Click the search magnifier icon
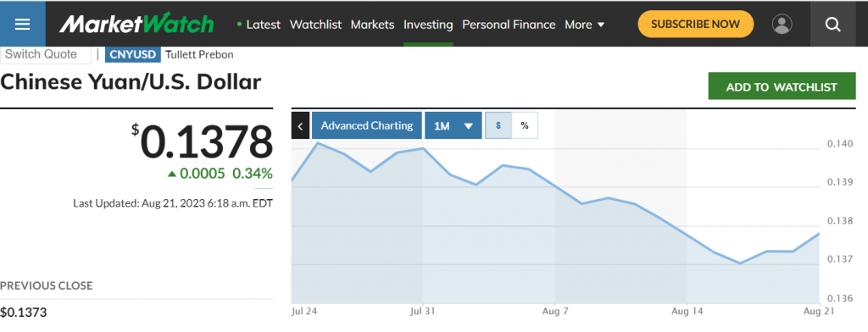This screenshot has height=332, width=868. (833, 25)
